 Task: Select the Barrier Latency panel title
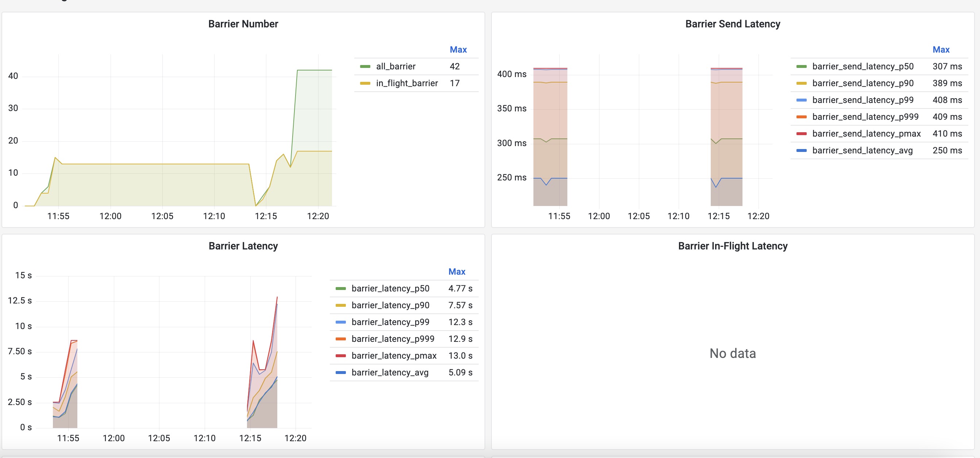[x=243, y=246]
